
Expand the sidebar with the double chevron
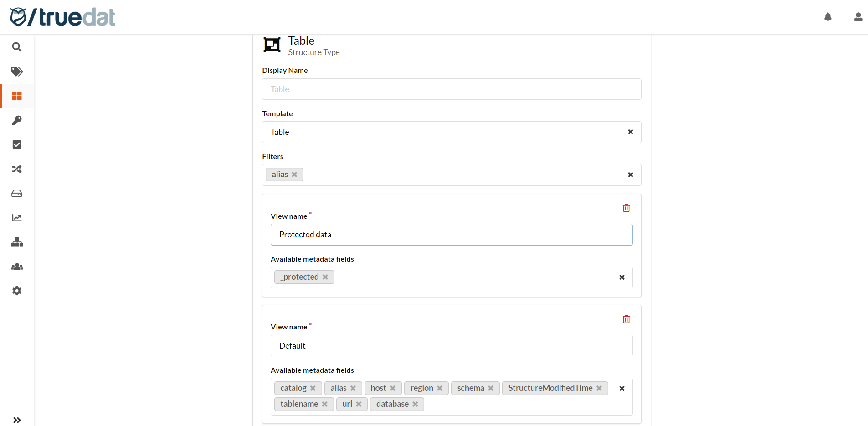click(17, 420)
